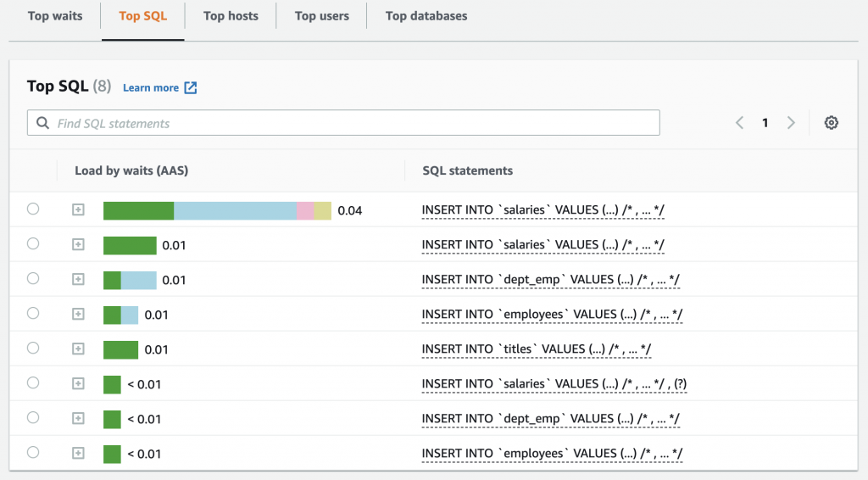
Task: Switch to the Top waits tab
Action: coord(55,16)
